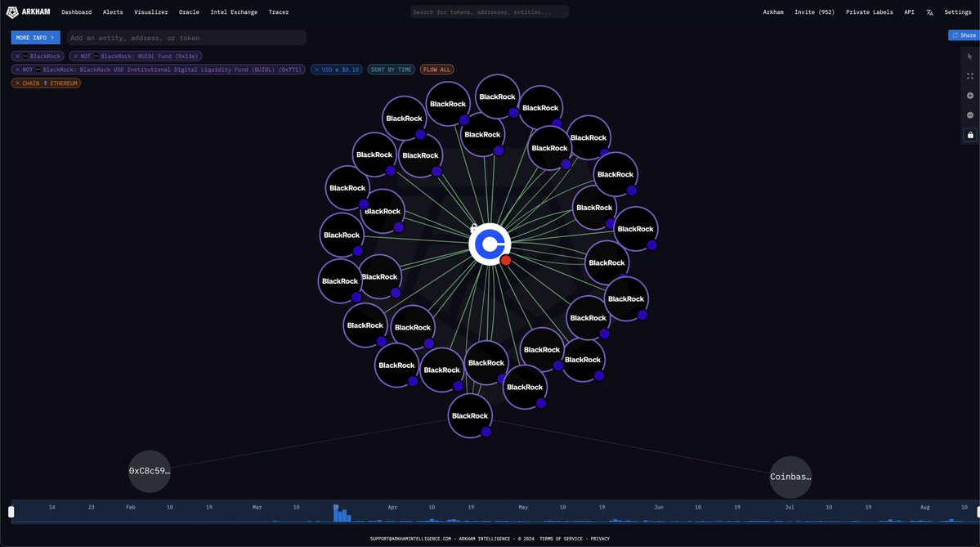This screenshot has height=547, width=980.
Task: Focus the top search bar for tokens, addresses
Action: tap(490, 12)
